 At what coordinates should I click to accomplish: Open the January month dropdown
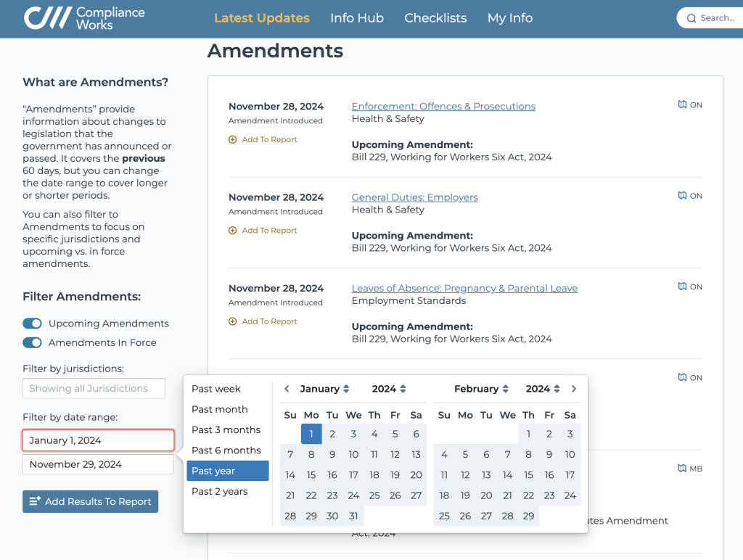point(324,389)
